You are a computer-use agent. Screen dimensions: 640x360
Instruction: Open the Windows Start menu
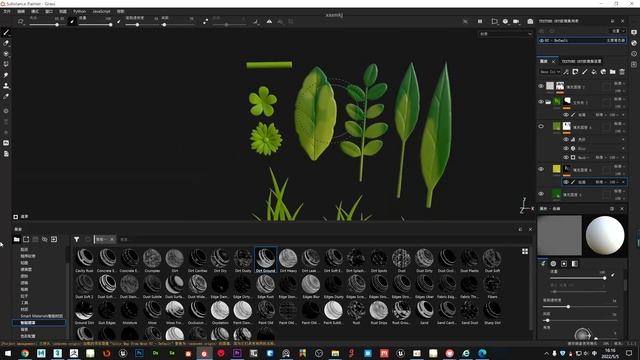[8, 353]
